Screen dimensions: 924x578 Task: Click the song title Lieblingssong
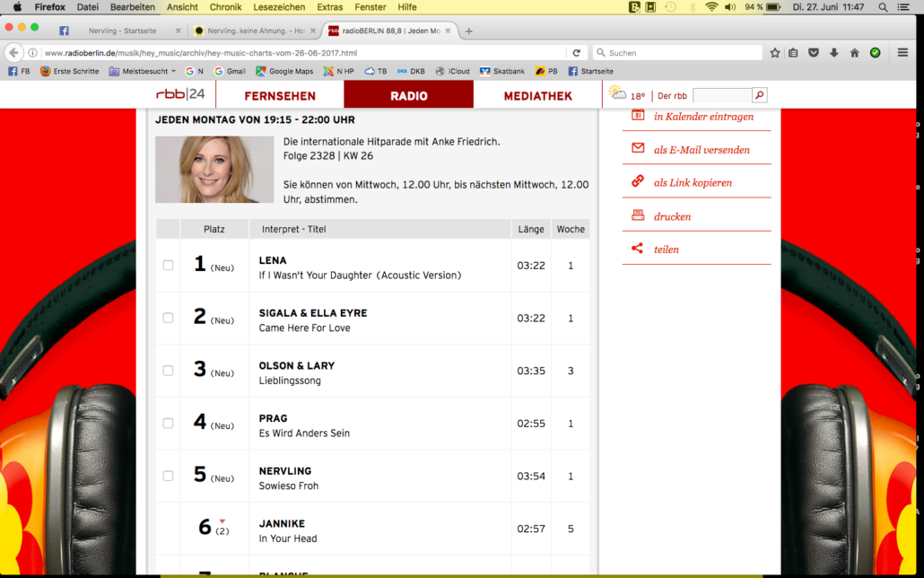290,381
